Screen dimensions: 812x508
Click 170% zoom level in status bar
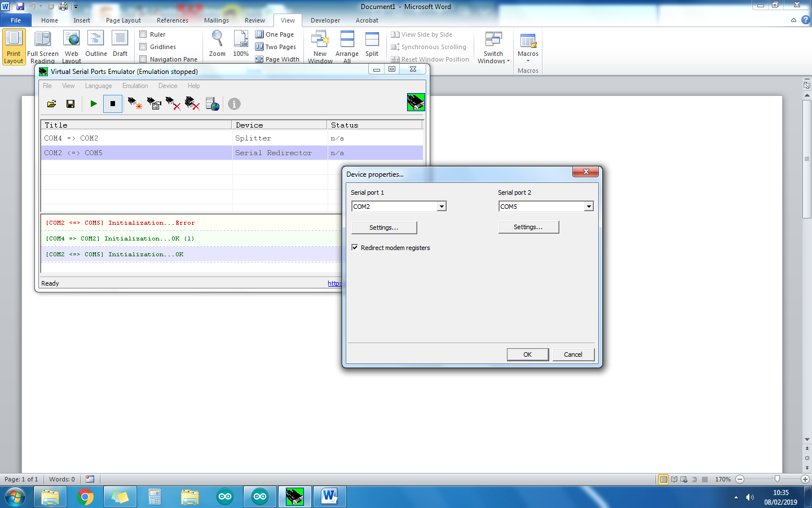tap(723, 479)
